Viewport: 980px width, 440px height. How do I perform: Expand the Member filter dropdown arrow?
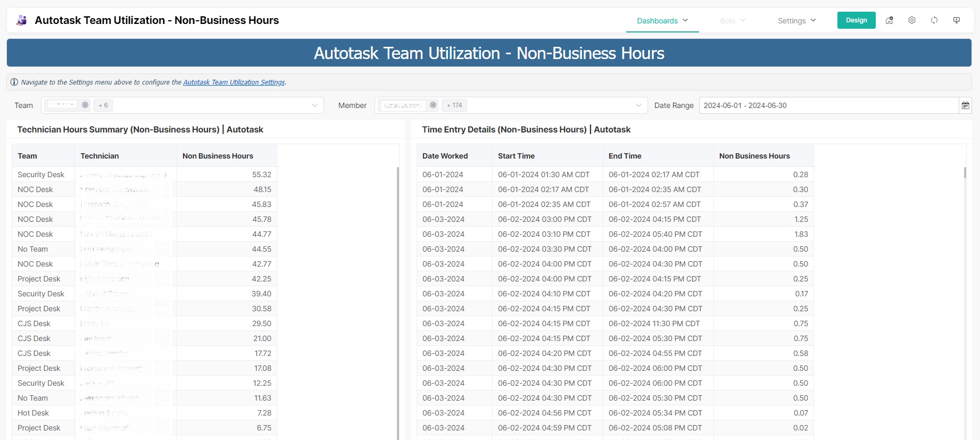pyautogui.click(x=638, y=105)
